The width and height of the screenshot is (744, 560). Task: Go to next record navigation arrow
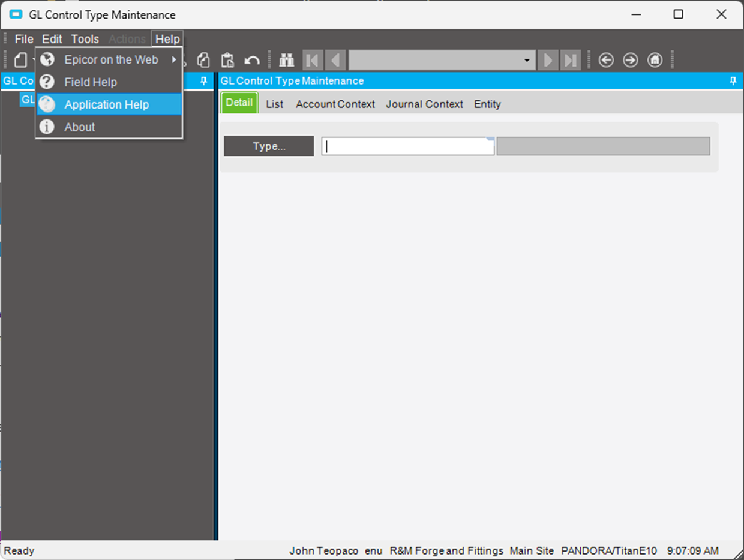(x=547, y=60)
